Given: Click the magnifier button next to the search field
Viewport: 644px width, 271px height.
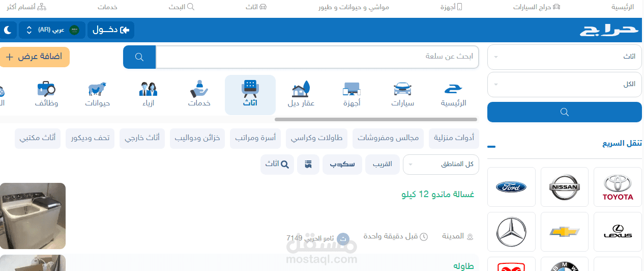Looking at the screenshot, I should click(x=139, y=57).
